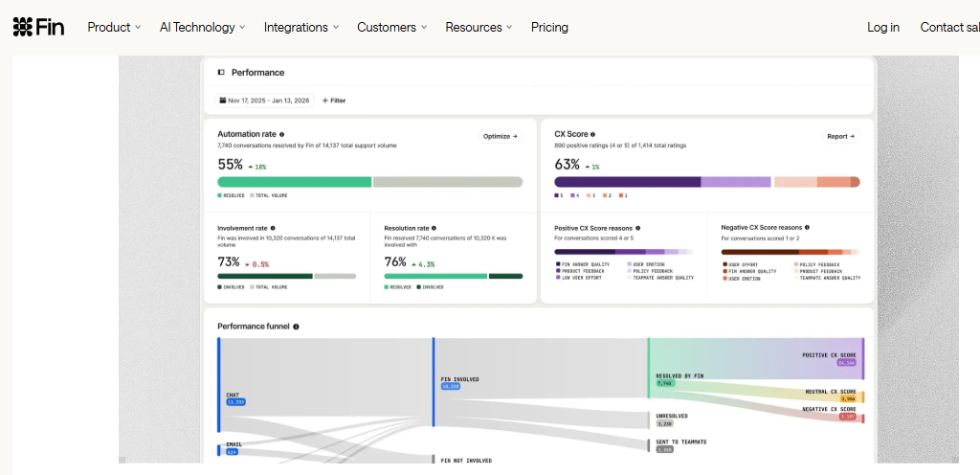Click Positive CX Score reasons info icon
The width and height of the screenshot is (980, 475).
tap(637, 228)
